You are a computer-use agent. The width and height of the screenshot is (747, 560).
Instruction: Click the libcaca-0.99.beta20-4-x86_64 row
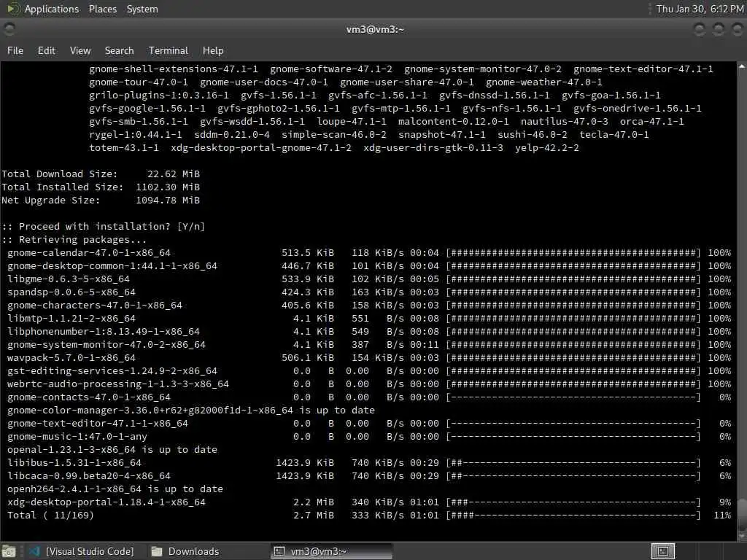[x=368, y=475]
